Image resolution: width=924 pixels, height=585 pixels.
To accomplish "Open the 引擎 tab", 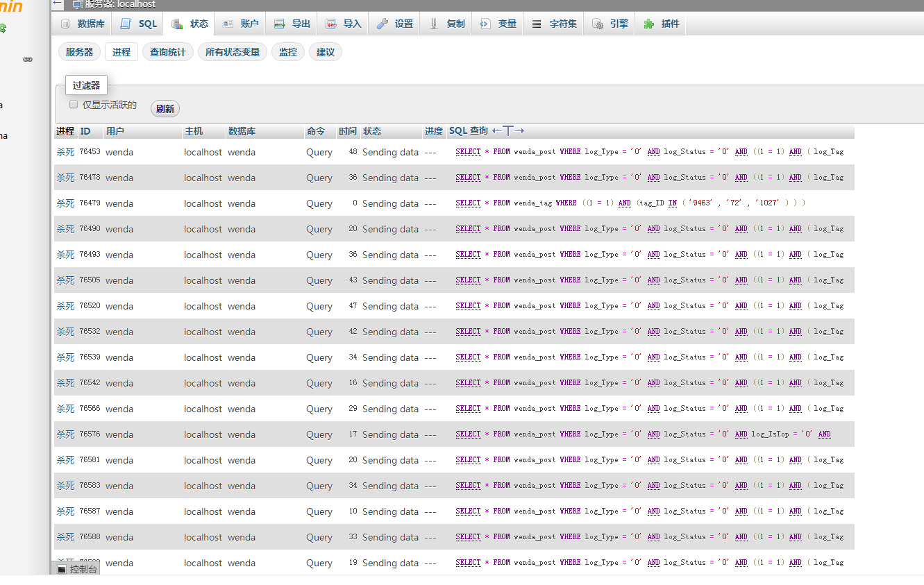I will point(610,24).
